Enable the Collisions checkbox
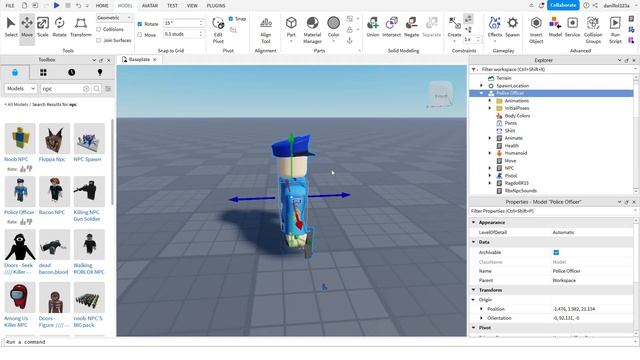Image resolution: width=640 pixels, height=360 pixels. point(99,29)
